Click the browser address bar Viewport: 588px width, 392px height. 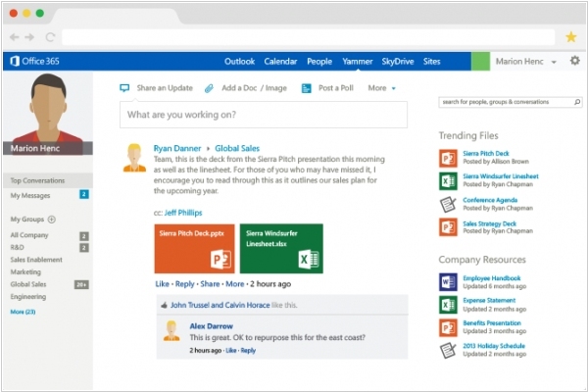tap(309, 37)
